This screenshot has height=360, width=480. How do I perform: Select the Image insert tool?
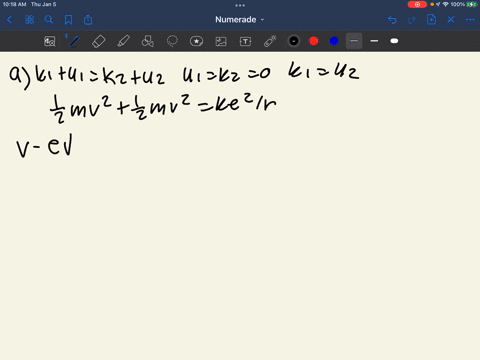coord(221,41)
